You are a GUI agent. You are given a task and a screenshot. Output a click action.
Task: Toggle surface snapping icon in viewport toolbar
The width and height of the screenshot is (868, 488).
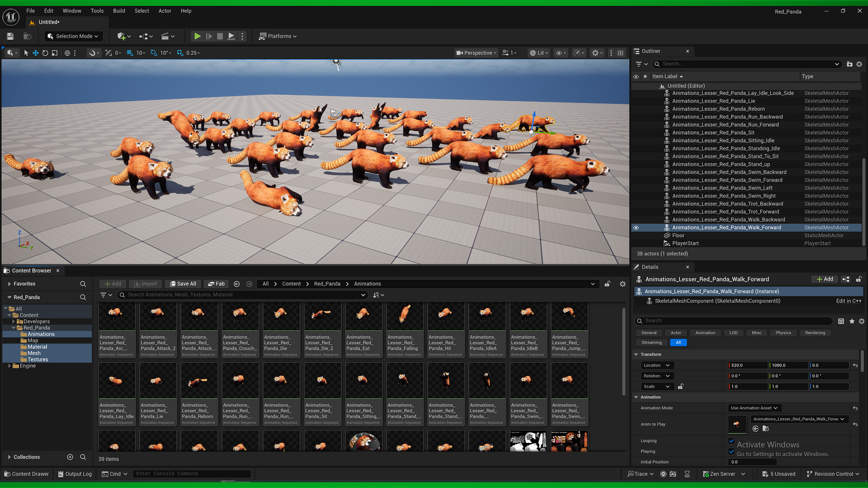coord(109,53)
